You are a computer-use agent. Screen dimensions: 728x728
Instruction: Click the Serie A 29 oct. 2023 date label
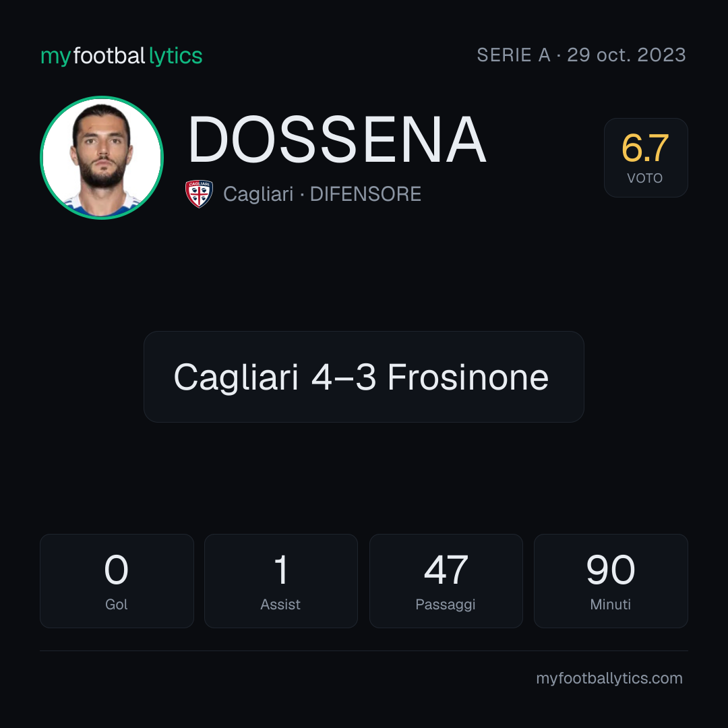point(581,55)
